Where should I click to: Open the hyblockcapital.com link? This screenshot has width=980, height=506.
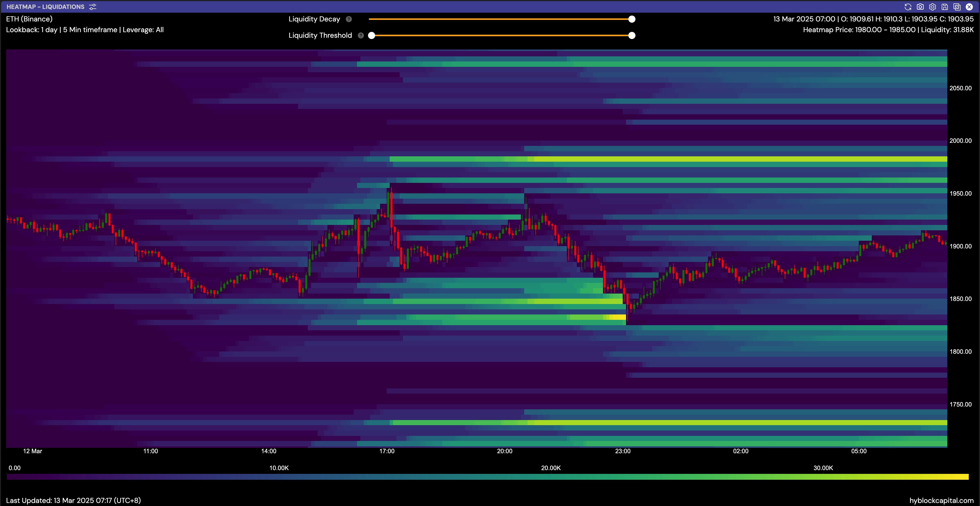941,500
